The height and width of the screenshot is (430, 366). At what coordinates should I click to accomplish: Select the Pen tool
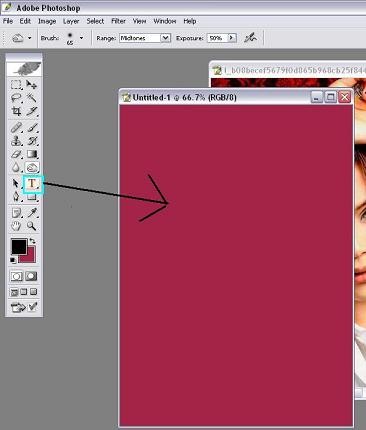(16, 196)
